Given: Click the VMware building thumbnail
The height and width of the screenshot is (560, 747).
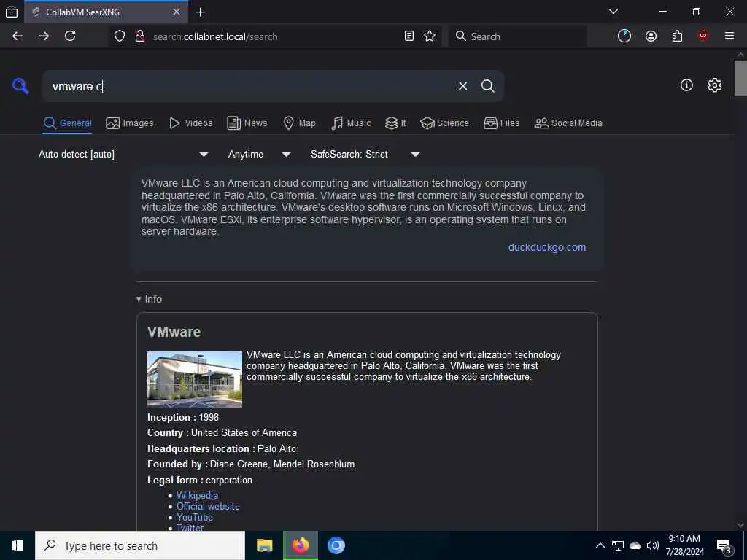Looking at the screenshot, I should pyautogui.click(x=194, y=379).
